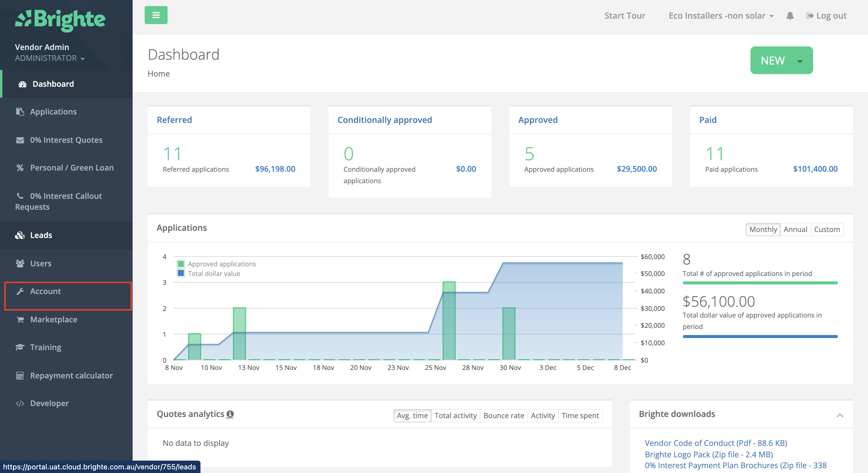Toggle the hamburger menu button
The width and height of the screenshot is (868, 473).
pos(156,15)
